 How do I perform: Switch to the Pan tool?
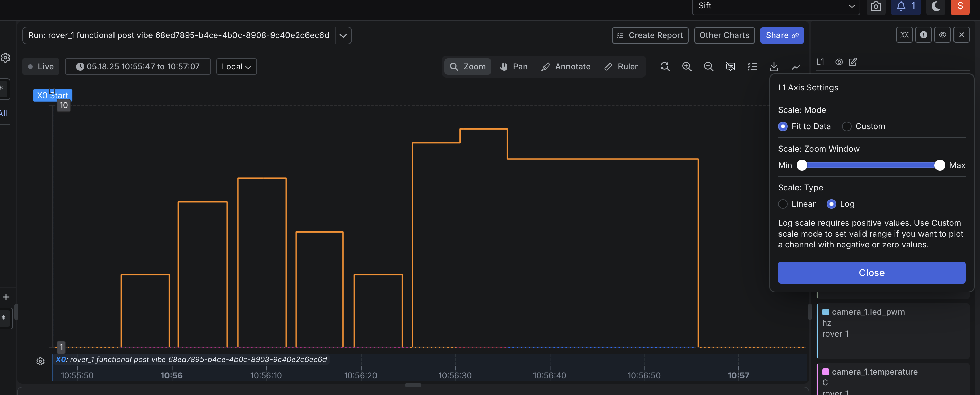(513, 67)
